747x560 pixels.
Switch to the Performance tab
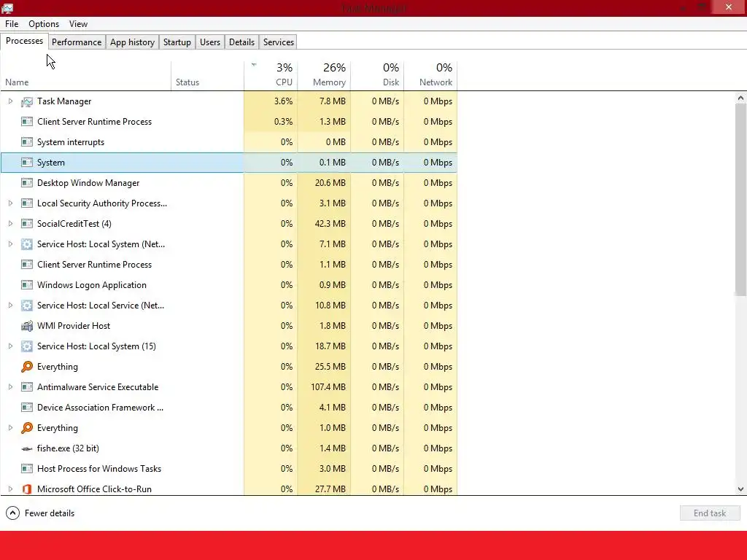(x=77, y=42)
